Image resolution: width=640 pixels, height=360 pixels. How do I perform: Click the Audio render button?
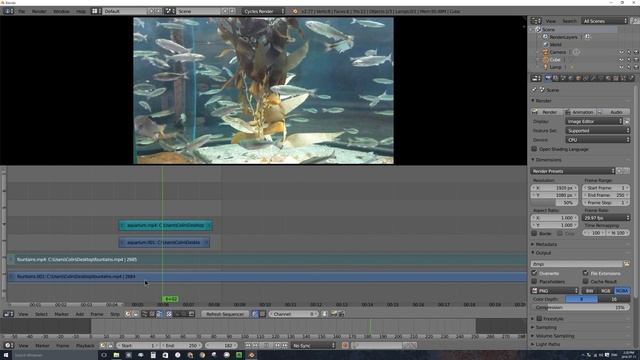pos(614,112)
